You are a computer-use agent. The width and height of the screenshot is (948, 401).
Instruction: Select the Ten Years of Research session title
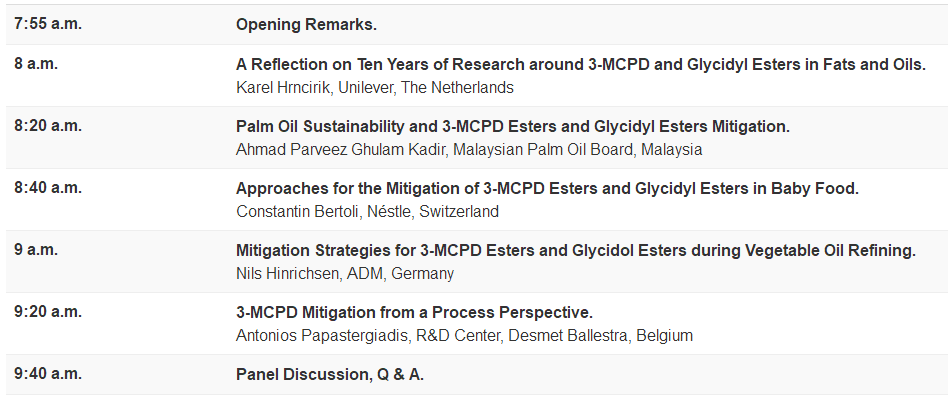coord(580,65)
